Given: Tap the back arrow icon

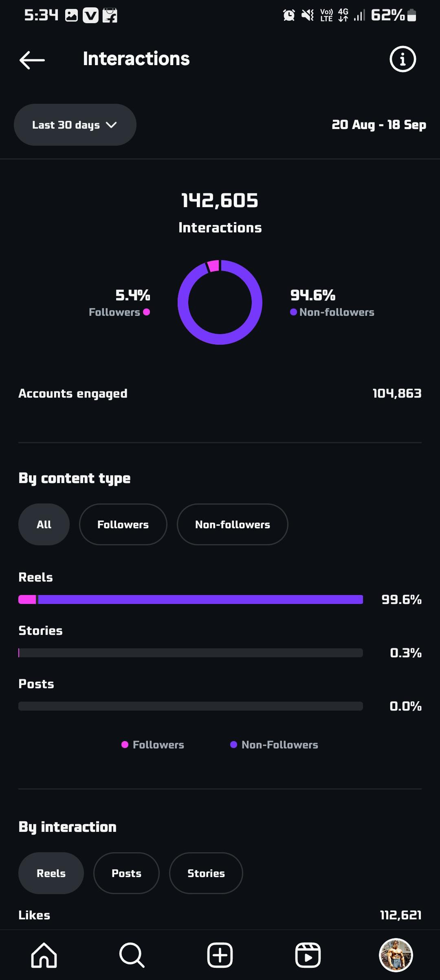Looking at the screenshot, I should (32, 60).
